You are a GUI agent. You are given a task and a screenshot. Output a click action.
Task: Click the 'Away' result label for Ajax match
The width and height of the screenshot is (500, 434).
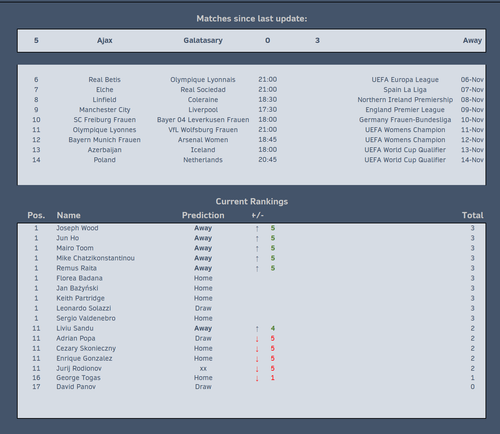[472, 40]
